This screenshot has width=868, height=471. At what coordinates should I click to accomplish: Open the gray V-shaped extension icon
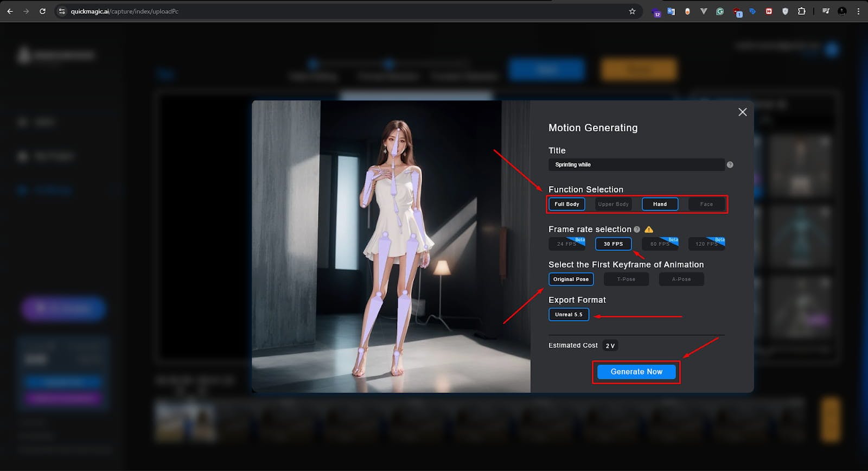coord(704,11)
